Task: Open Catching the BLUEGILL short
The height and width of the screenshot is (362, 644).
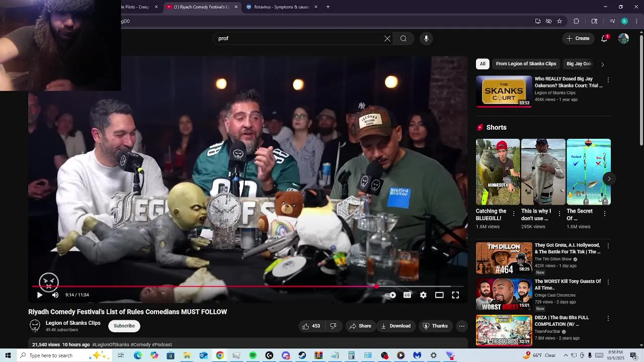Action: click(498, 172)
